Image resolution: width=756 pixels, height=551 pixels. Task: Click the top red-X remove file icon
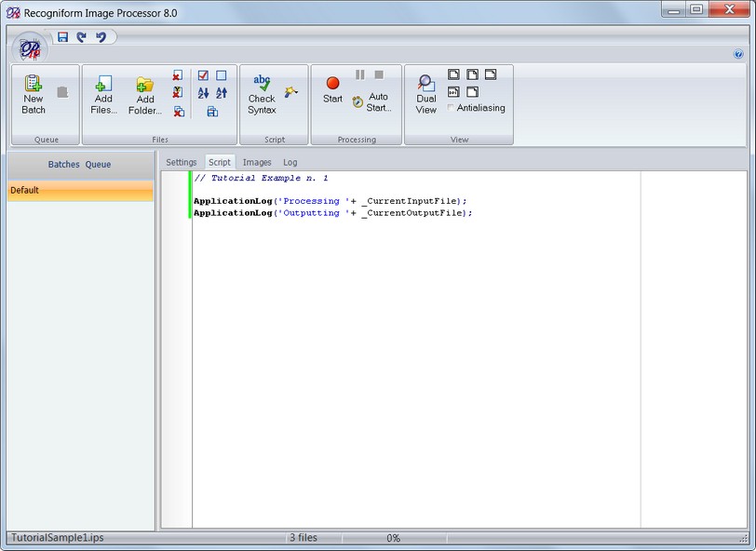(178, 75)
